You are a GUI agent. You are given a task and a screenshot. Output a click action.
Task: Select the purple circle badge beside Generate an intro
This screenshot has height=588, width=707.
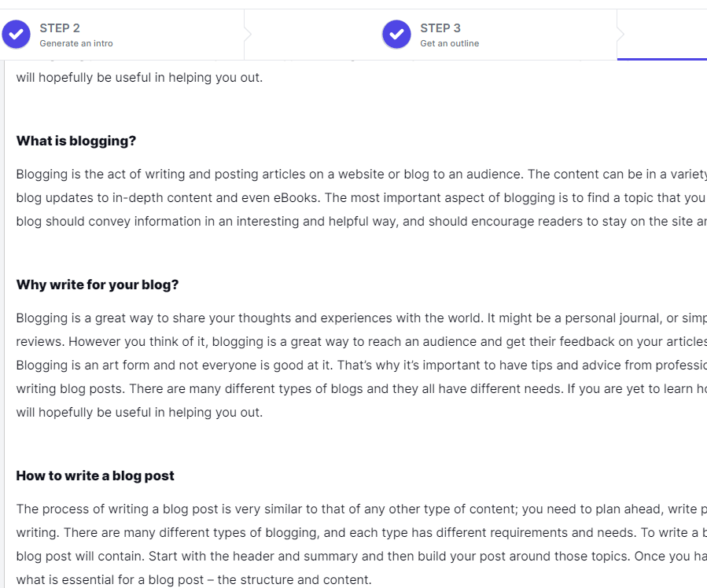pos(17,34)
